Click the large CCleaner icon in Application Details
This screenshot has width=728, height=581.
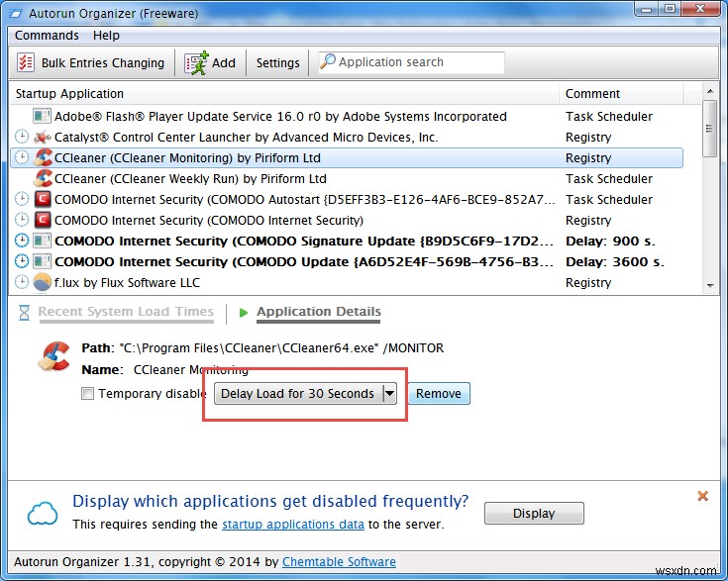click(53, 356)
